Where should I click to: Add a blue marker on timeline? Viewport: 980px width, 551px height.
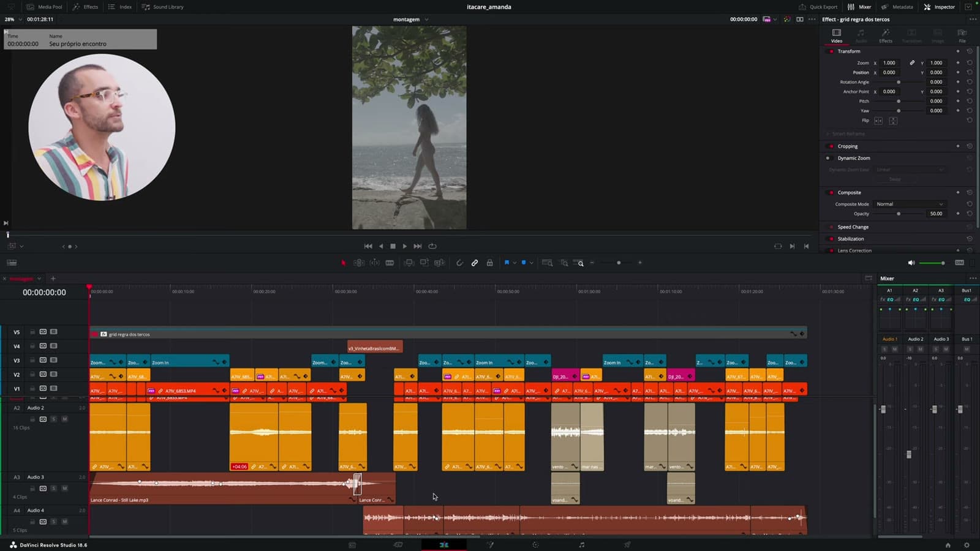coord(524,263)
